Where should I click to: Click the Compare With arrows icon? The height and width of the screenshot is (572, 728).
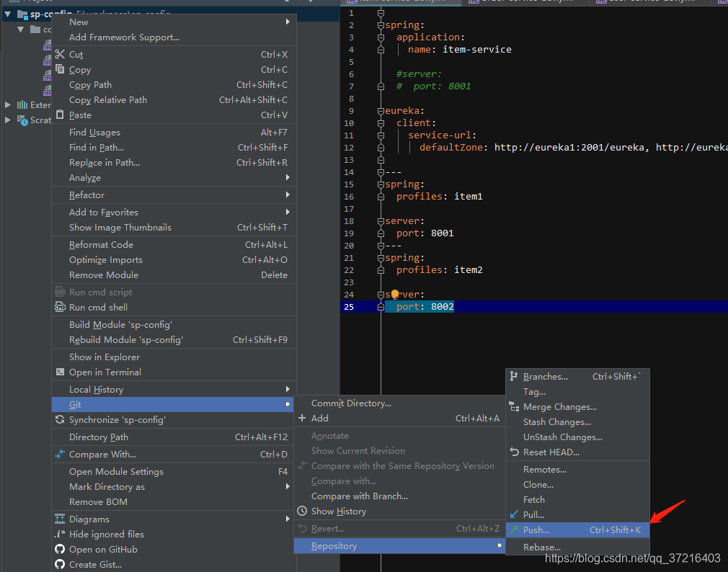click(x=60, y=454)
